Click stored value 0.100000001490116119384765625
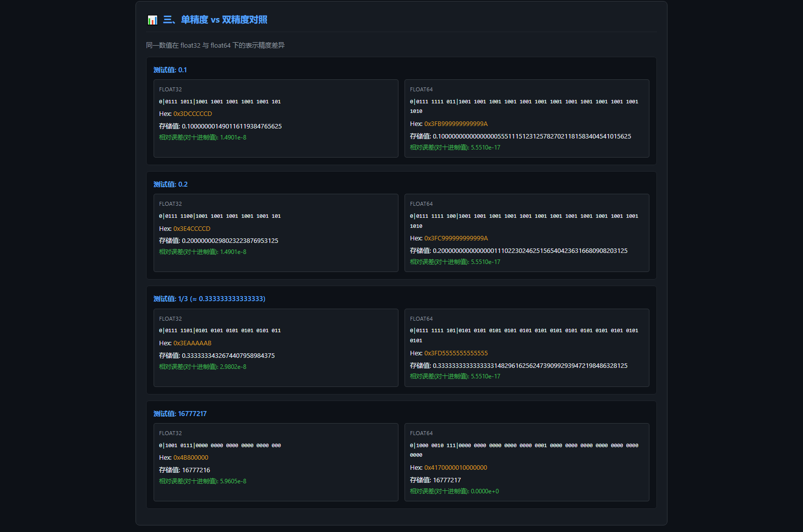 (232, 126)
